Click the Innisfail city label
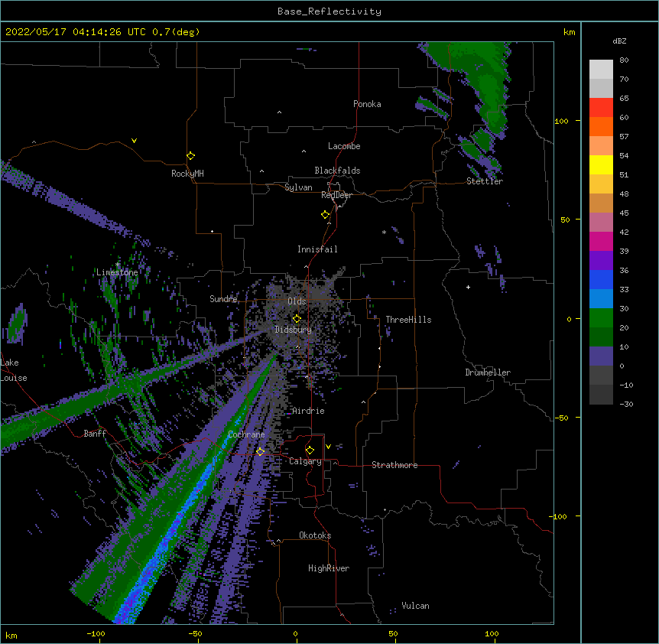The width and height of the screenshot is (659, 644). (317, 249)
